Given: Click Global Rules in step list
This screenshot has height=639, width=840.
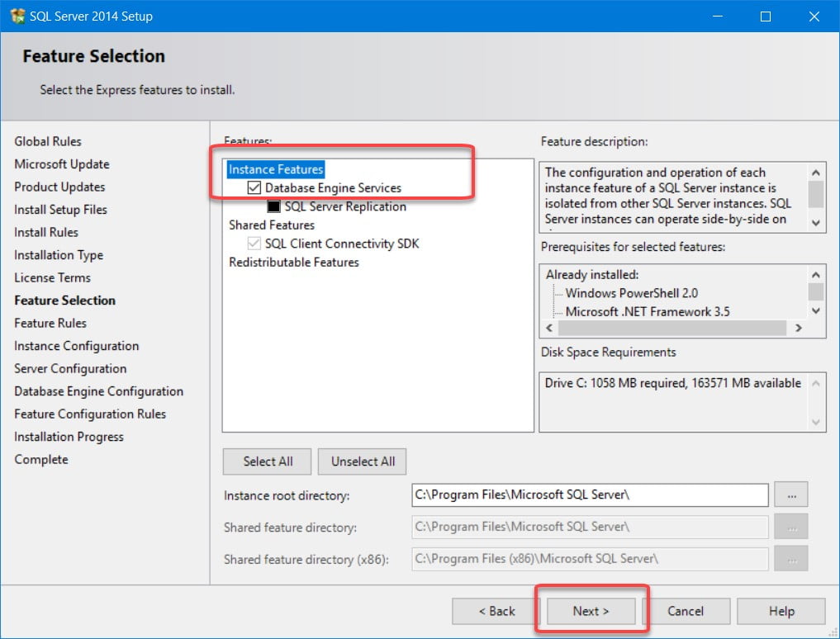Looking at the screenshot, I should (x=48, y=141).
